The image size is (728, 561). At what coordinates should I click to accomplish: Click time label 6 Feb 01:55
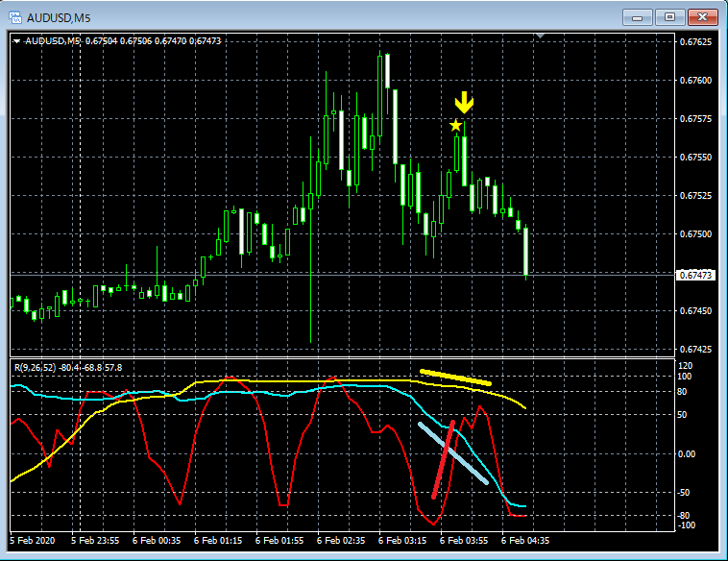(279, 541)
